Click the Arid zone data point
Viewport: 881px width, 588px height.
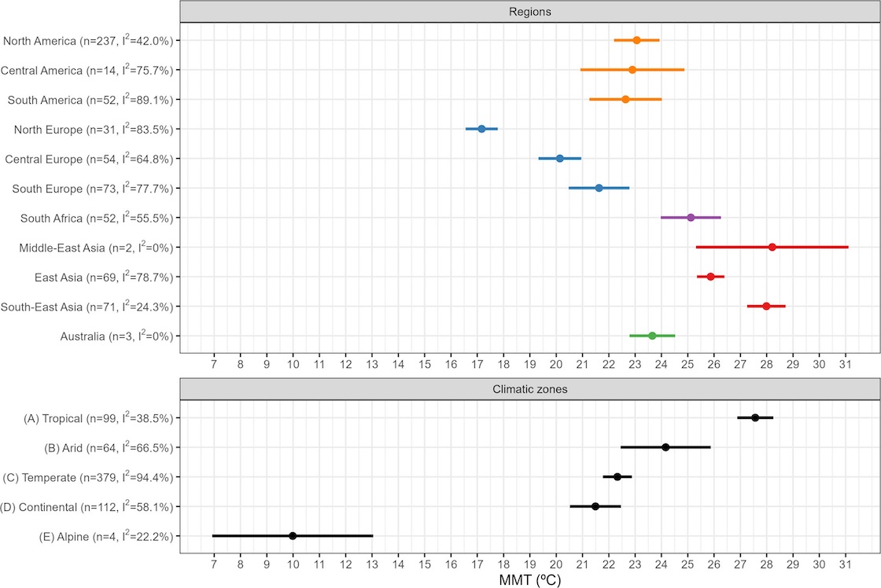[x=665, y=447]
